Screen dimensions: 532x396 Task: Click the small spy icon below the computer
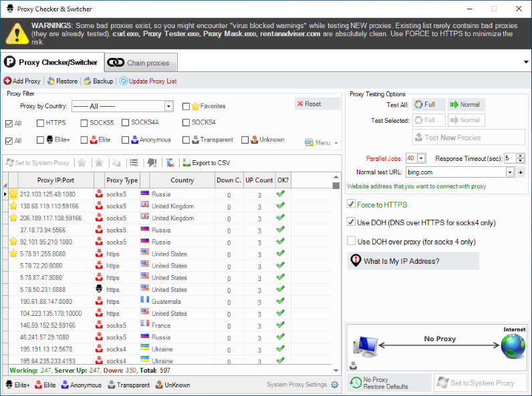click(353, 365)
